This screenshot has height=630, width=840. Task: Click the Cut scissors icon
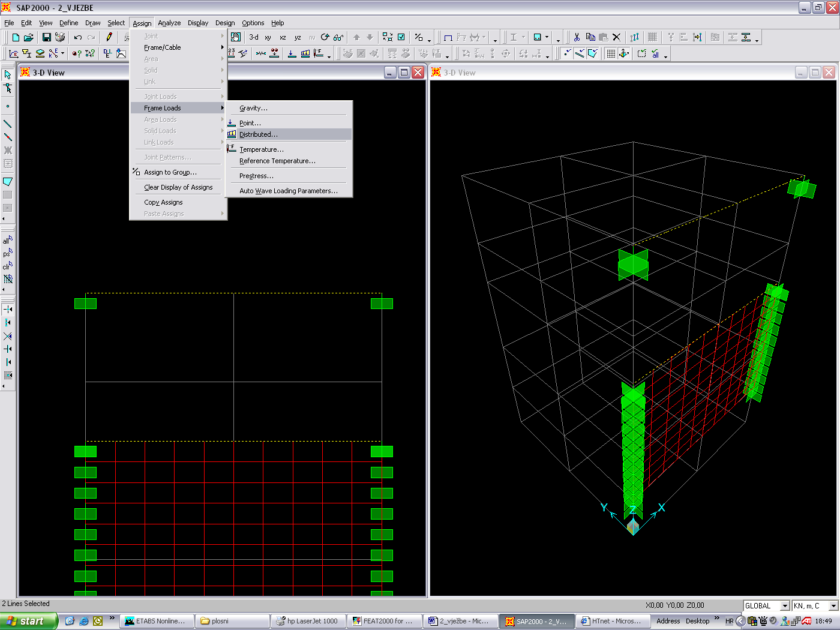577,37
